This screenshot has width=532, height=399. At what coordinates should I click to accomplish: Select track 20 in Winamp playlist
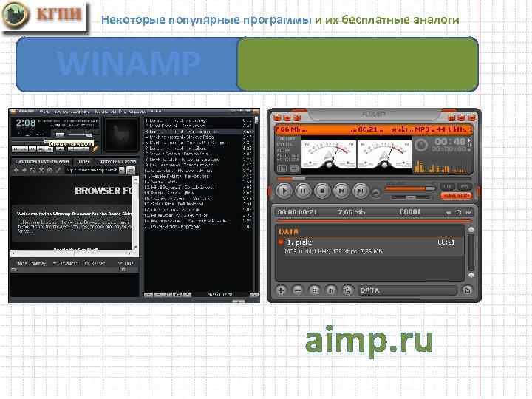198,226
